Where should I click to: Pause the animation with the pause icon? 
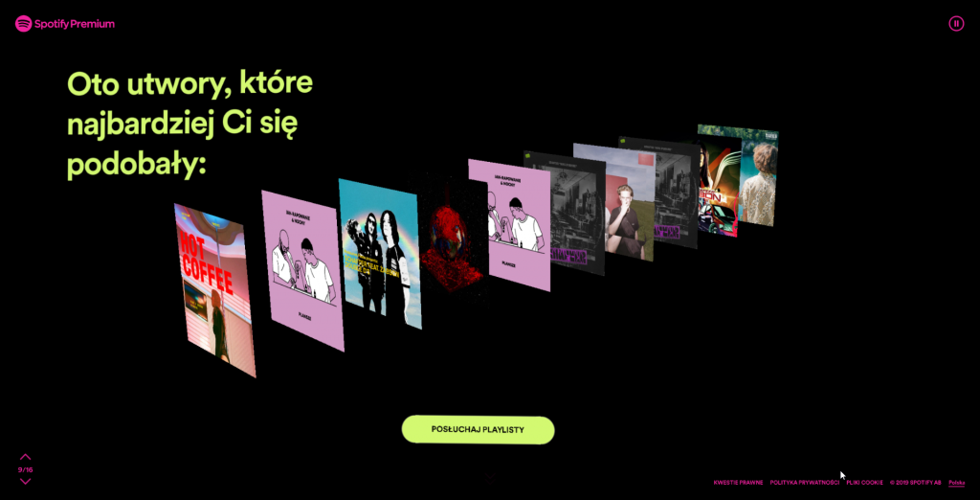tap(956, 24)
